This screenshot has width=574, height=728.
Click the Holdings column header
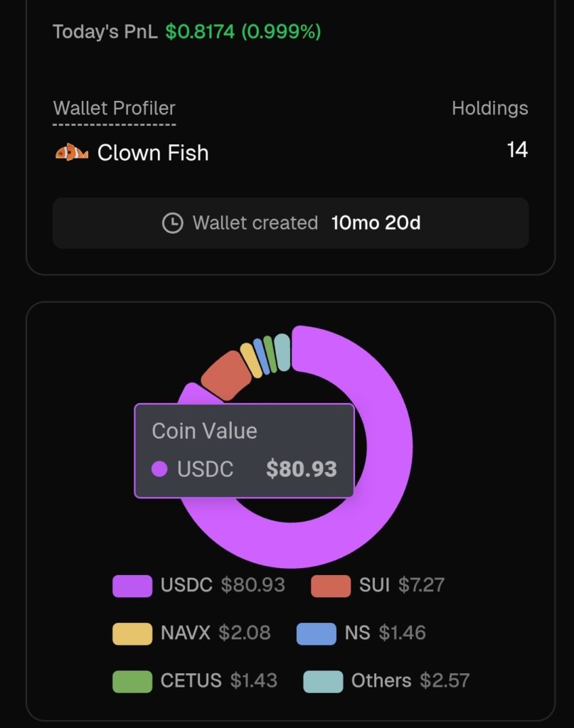(489, 108)
